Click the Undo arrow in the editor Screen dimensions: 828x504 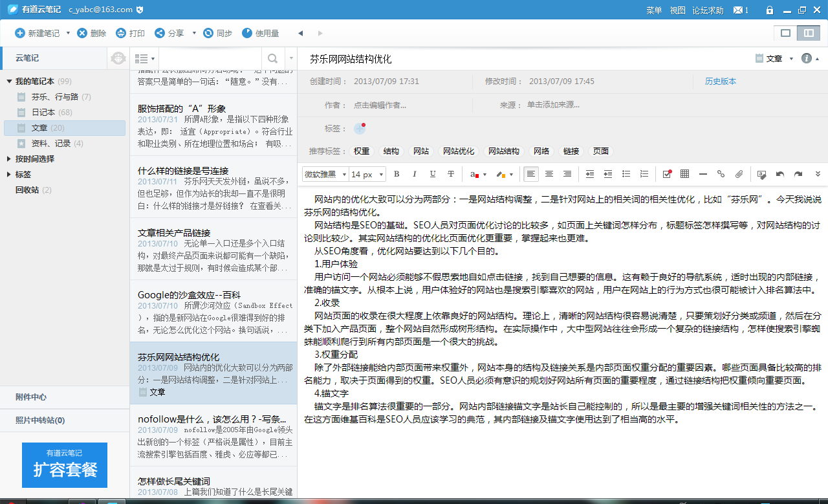click(779, 173)
